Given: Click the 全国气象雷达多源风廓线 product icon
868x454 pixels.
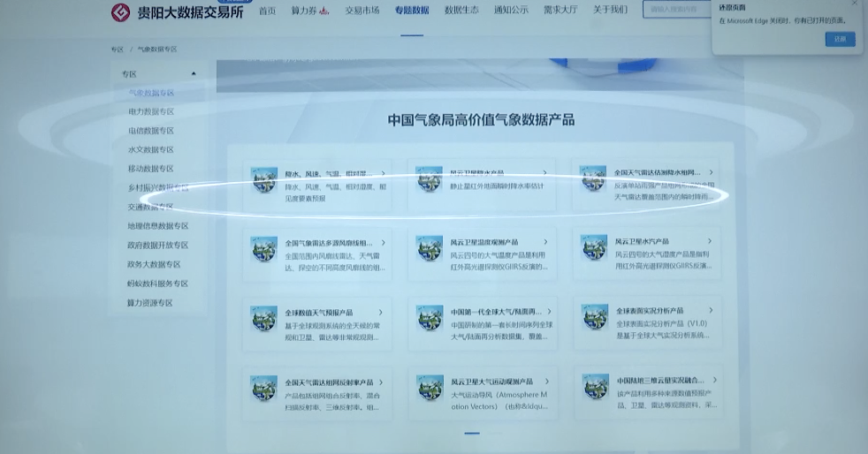Looking at the screenshot, I should (263, 248).
